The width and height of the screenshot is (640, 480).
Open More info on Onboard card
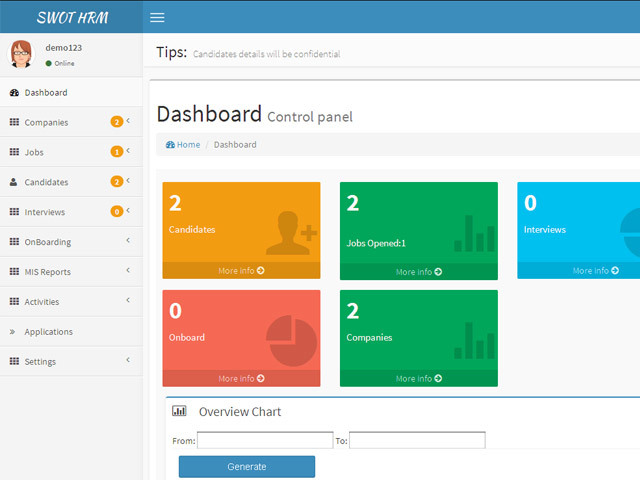pos(241,378)
